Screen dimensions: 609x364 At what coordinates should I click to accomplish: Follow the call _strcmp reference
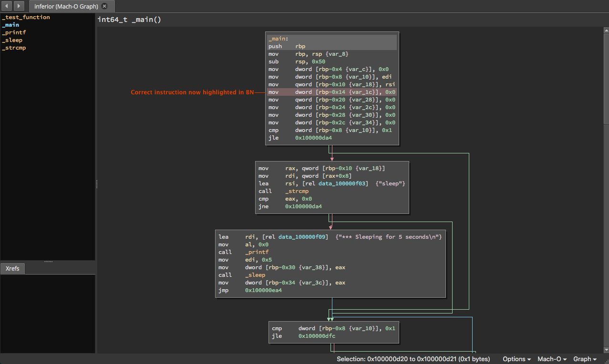click(x=297, y=191)
